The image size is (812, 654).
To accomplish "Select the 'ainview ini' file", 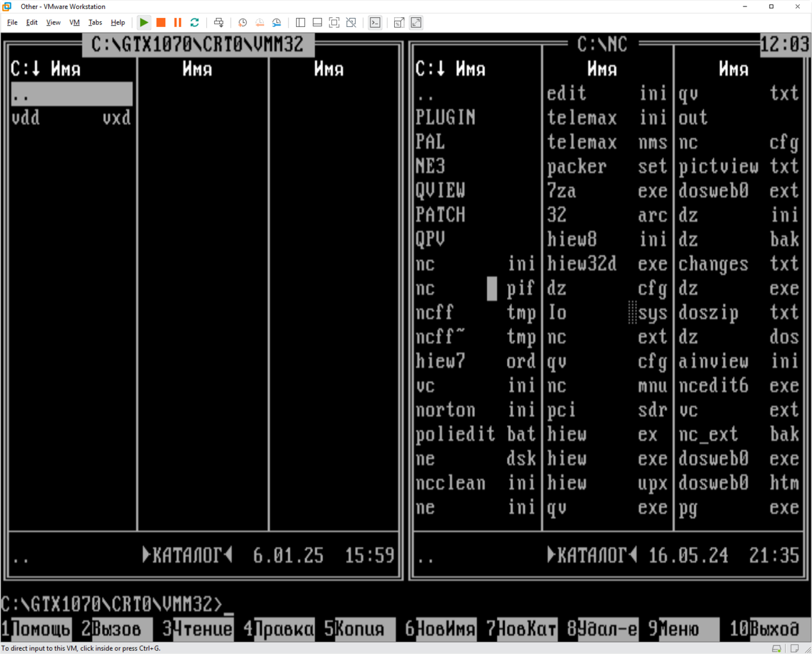I will [x=739, y=362].
